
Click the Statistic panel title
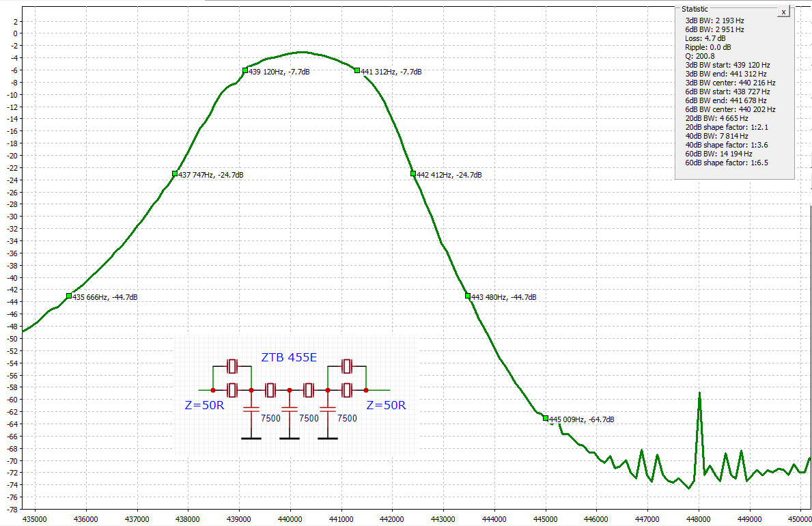695,9
